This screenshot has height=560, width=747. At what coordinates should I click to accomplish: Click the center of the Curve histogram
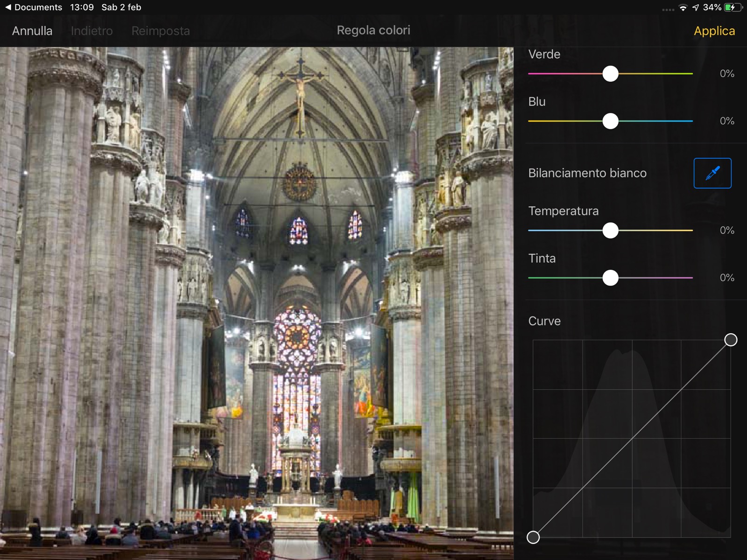pyautogui.click(x=632, y=439)
